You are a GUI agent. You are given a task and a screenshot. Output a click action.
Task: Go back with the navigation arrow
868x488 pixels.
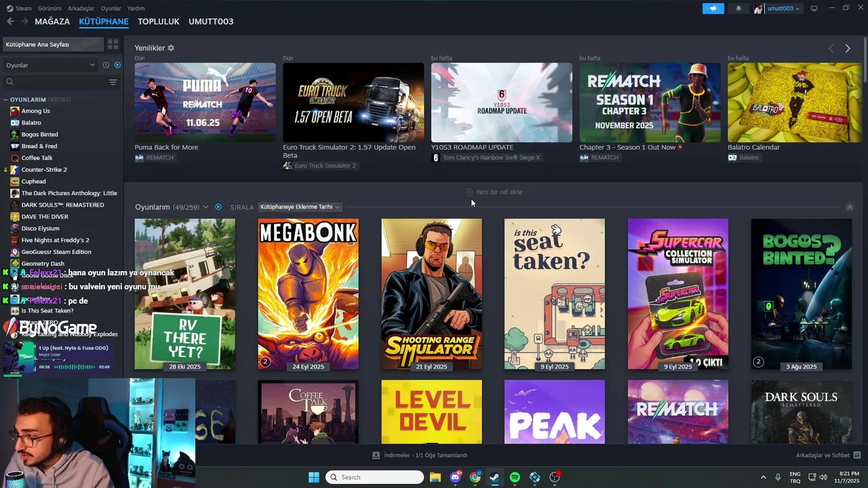pyautogui.click(x=10, y=22)
